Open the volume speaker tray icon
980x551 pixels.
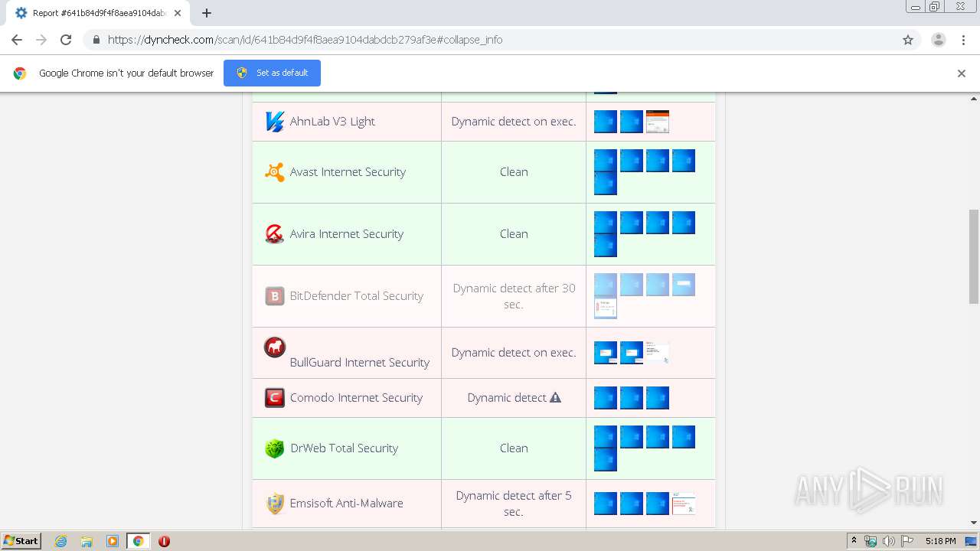pos(889,541)
